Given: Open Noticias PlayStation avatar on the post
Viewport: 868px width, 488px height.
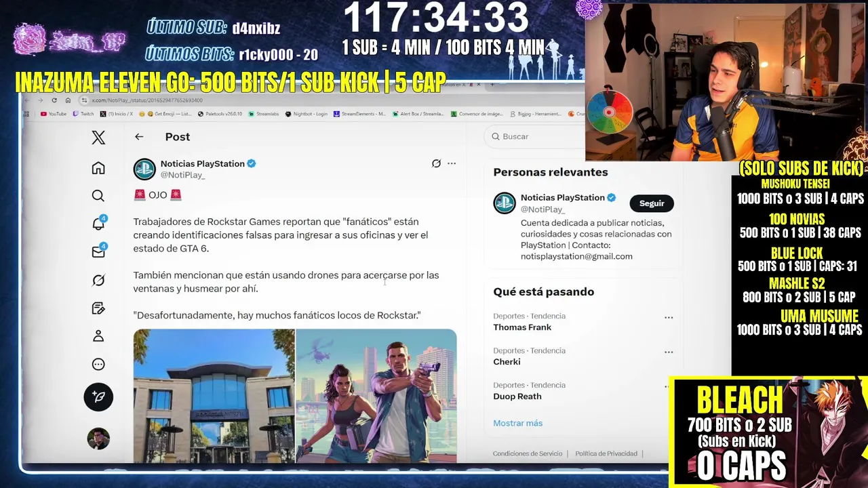Looking at the screenshot, I should point(144,169).
